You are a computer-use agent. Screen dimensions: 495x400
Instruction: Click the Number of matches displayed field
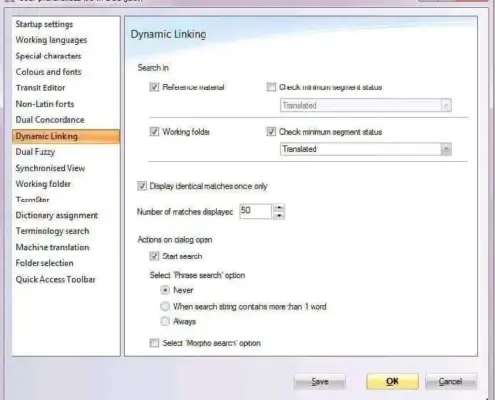[x=256, y=211]
